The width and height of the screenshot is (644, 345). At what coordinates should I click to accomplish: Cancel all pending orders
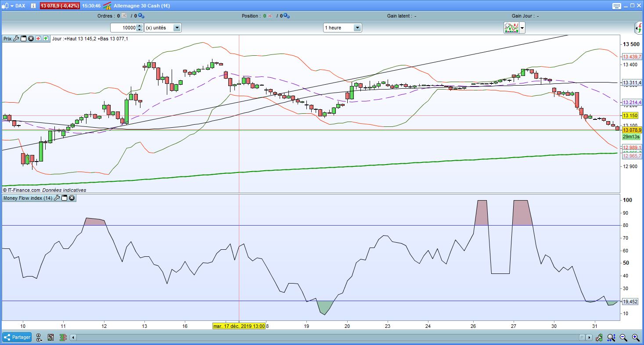(x=124, y=16)
